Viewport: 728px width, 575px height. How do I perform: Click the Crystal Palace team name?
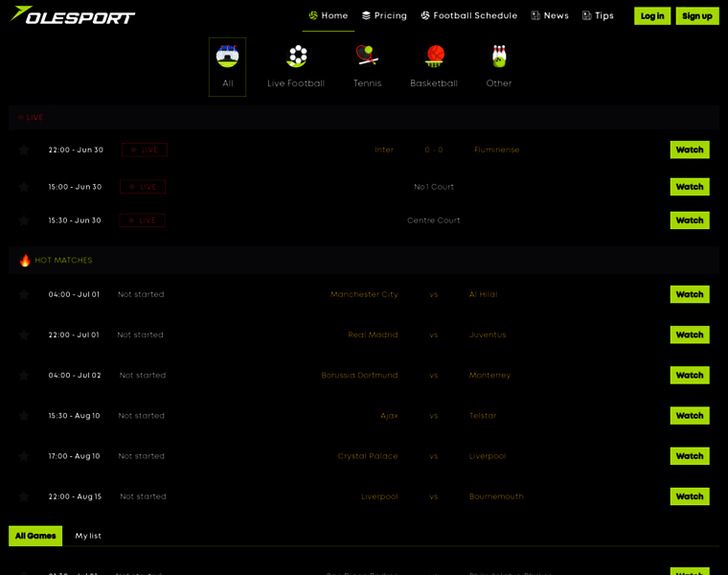coord(368,456)
